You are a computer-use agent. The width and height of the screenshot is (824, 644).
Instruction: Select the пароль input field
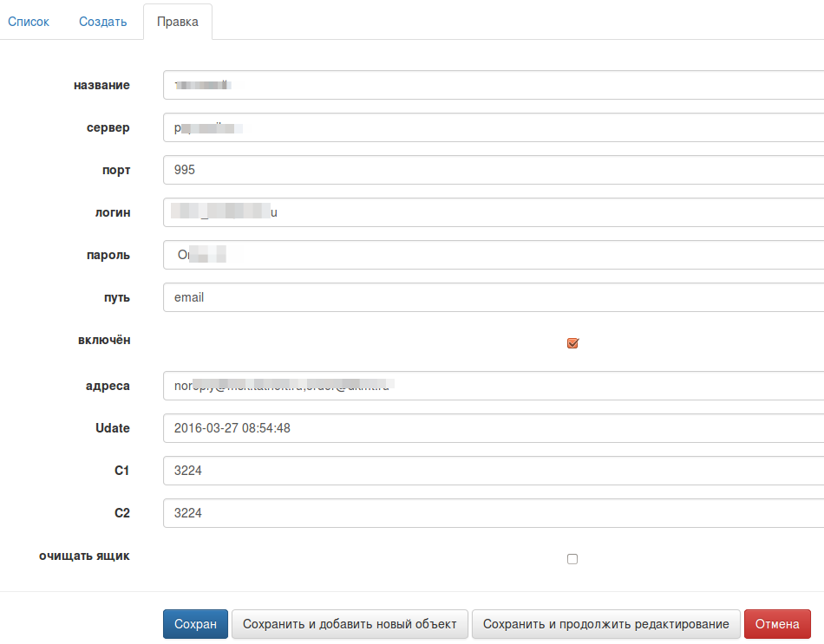(493, 255)
